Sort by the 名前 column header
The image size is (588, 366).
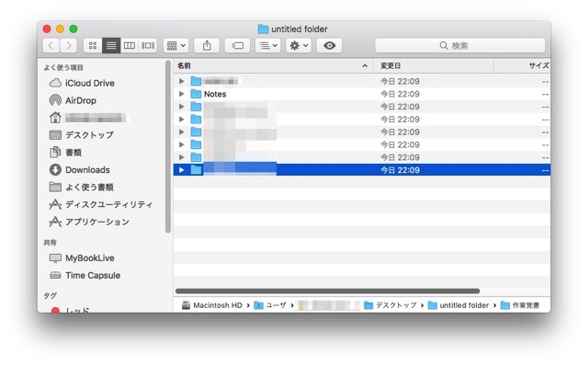pyautogui.click(x=273, y=65)
